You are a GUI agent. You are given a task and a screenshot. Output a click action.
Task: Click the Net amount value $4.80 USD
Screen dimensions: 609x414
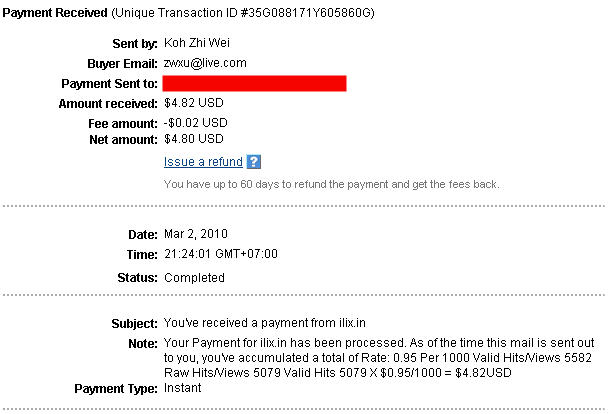coord(193,139)
